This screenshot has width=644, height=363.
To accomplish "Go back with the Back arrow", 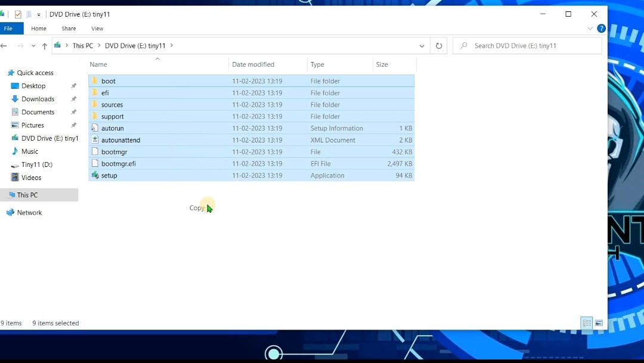I will click(x=4, y=45).
